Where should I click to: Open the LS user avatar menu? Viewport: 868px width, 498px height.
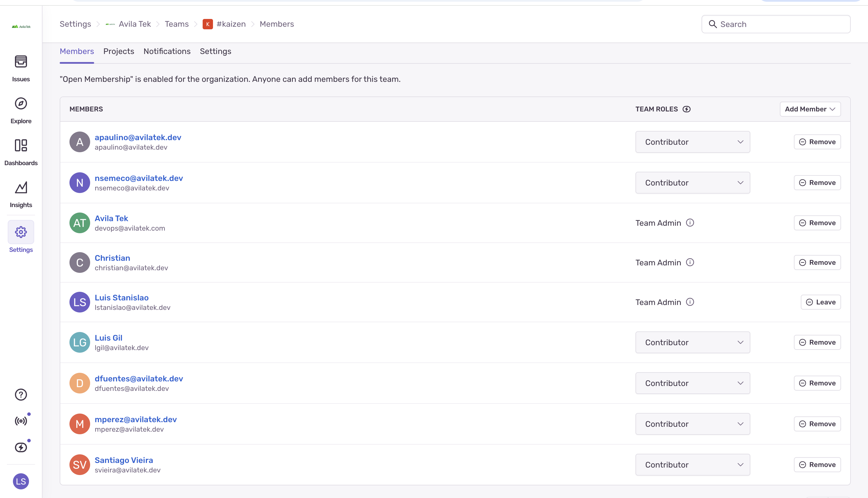pyautogui.click(x=21, y=481)
